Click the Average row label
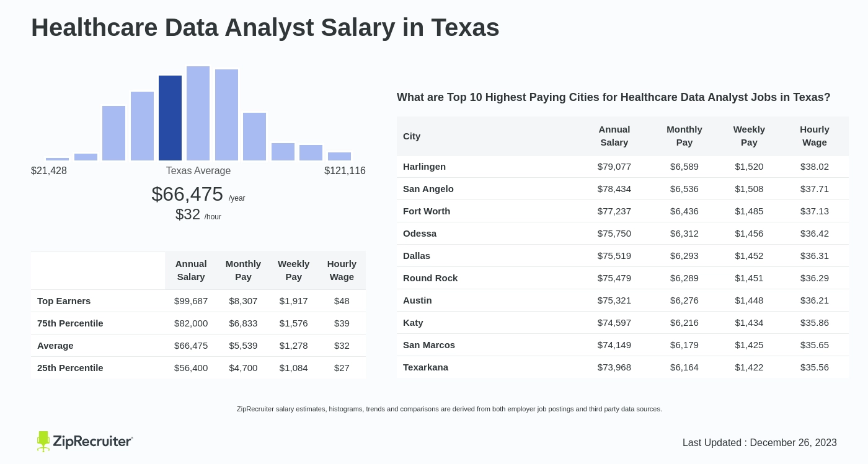Screen dimensions: 868x464 coord(55,345)
